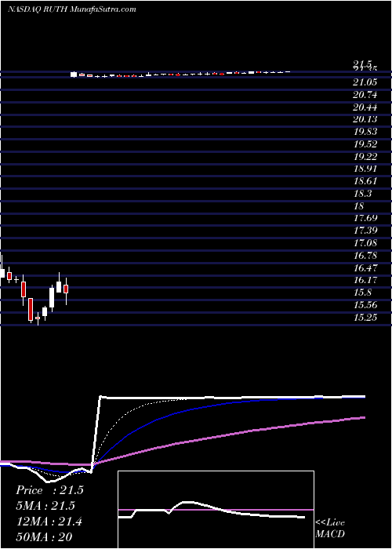This screenshot has width=392, height=549.
Task: Click the 18 price axis label
Action: coord(359,205)
